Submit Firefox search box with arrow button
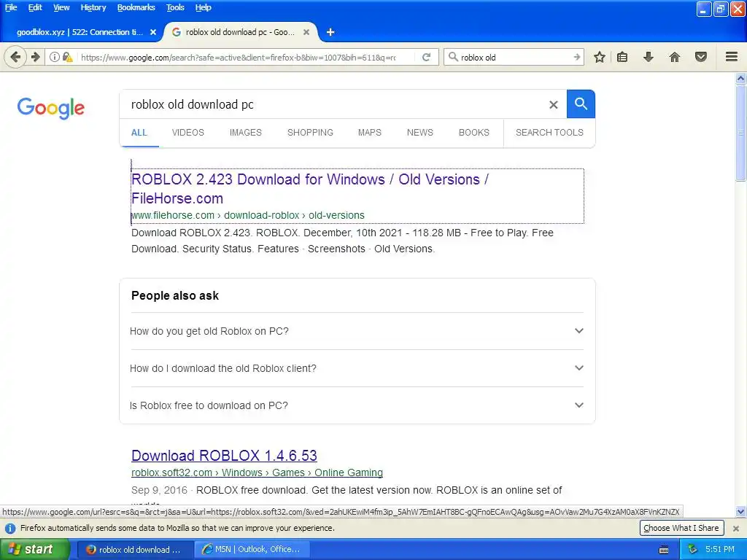747x560 pixels. [577, 57]
